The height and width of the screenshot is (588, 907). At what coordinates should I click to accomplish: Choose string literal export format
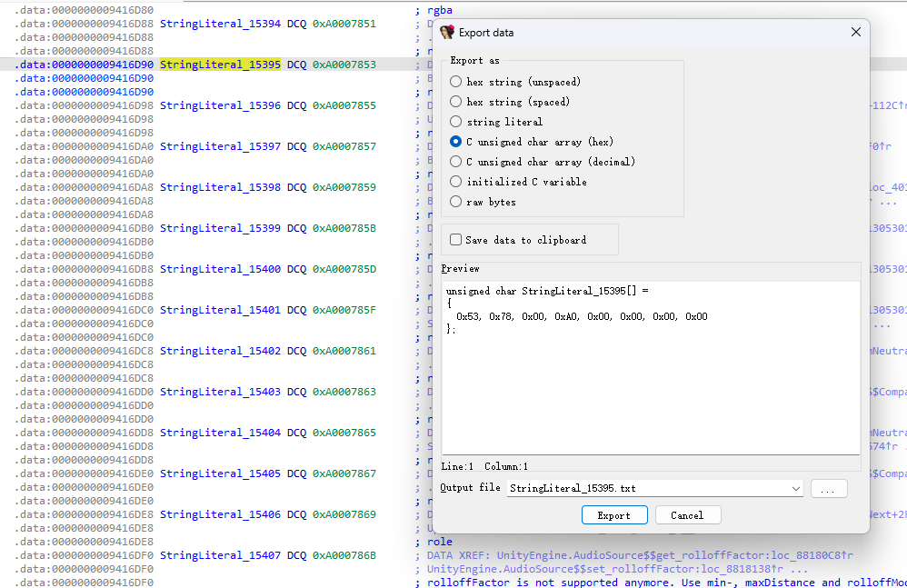(x=456, y=122)
